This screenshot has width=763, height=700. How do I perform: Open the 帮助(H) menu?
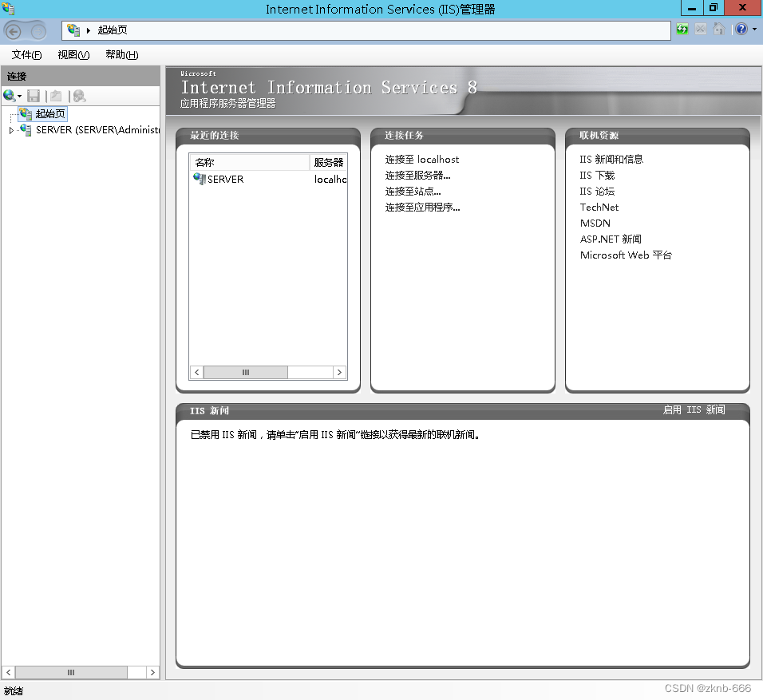coord(121,54)
